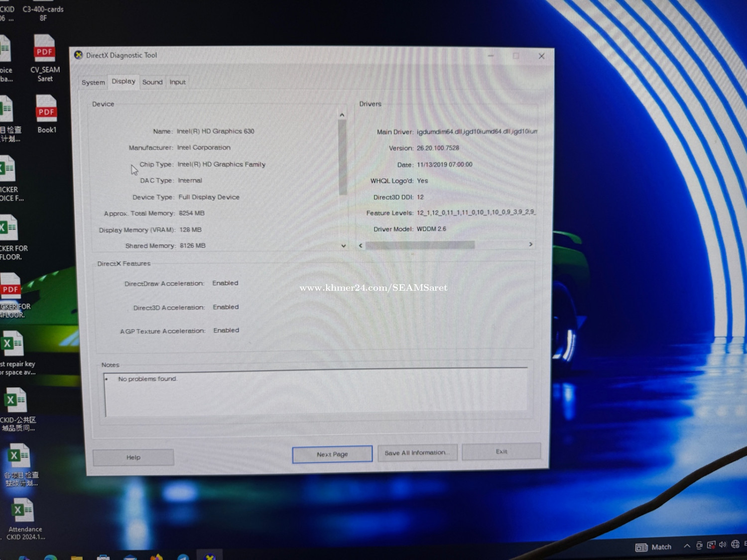Click the DirectX Diagnostic taskbar icon
This screenshot has width=747, height=560.
coord(210,556)
